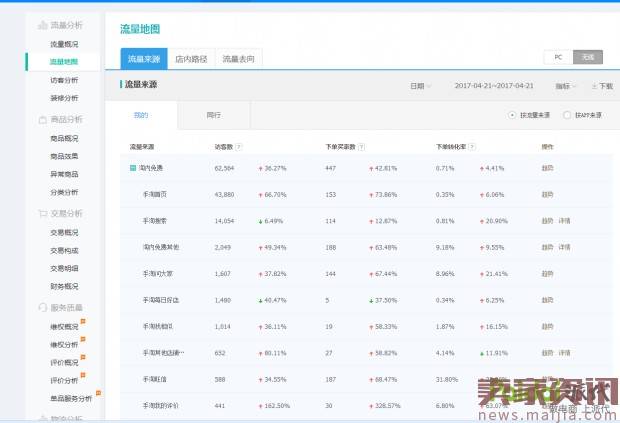Click the 手淘搜索 source name

coord(155,221)
